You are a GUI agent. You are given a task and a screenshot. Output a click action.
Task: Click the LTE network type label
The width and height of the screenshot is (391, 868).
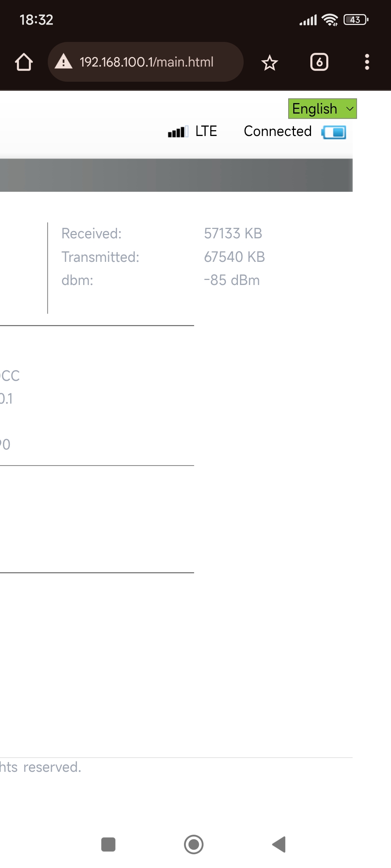pos(206,131)
